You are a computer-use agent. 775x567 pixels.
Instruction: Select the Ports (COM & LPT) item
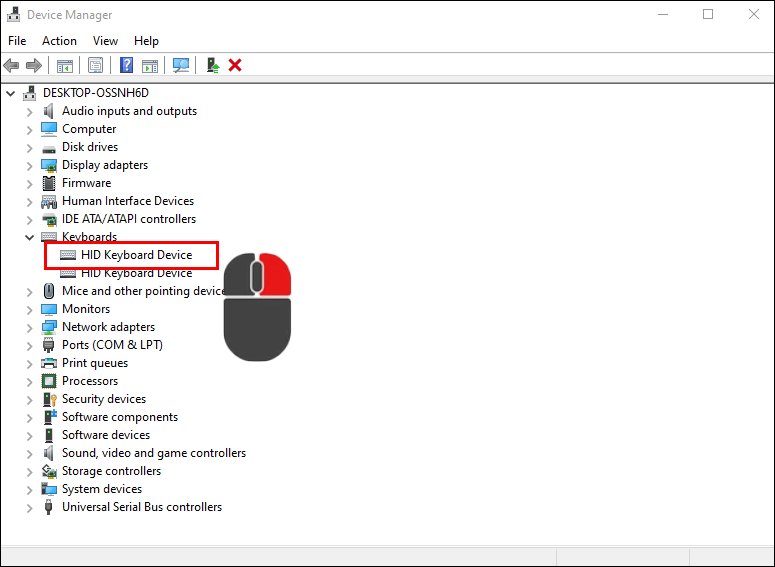click(x=112, y=345)
